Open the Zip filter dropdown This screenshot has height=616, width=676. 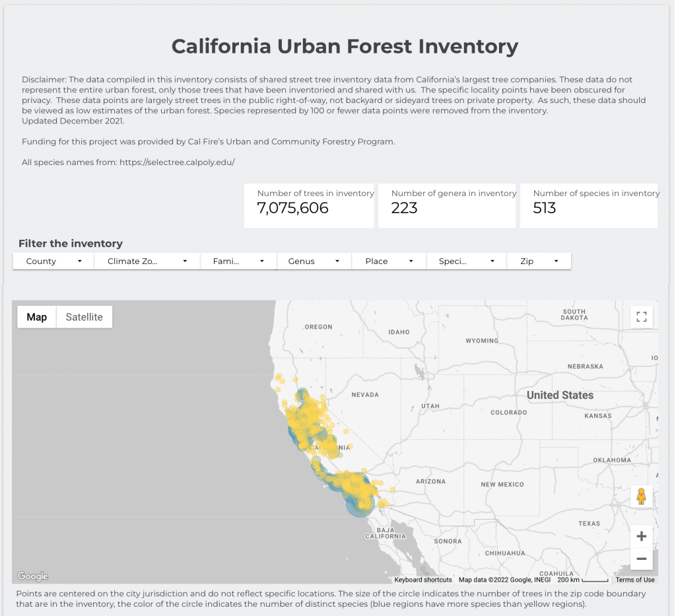(x=539, y=261)
